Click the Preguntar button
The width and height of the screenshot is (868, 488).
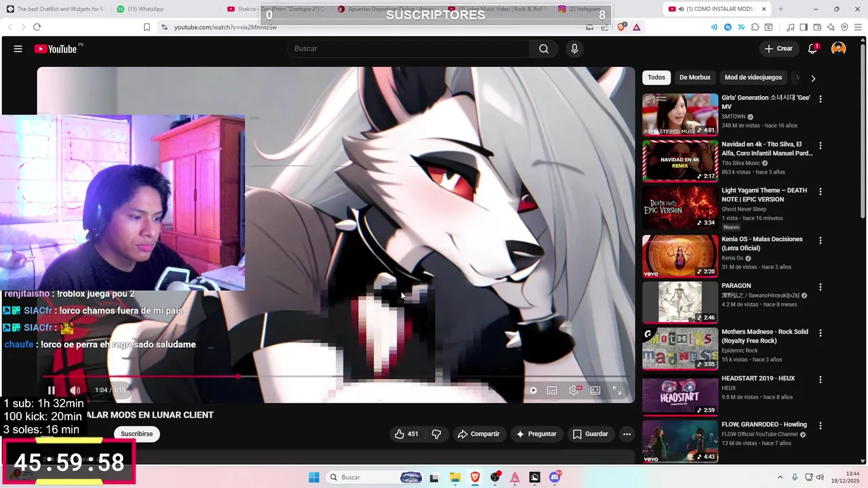click(x=536, y=434)
